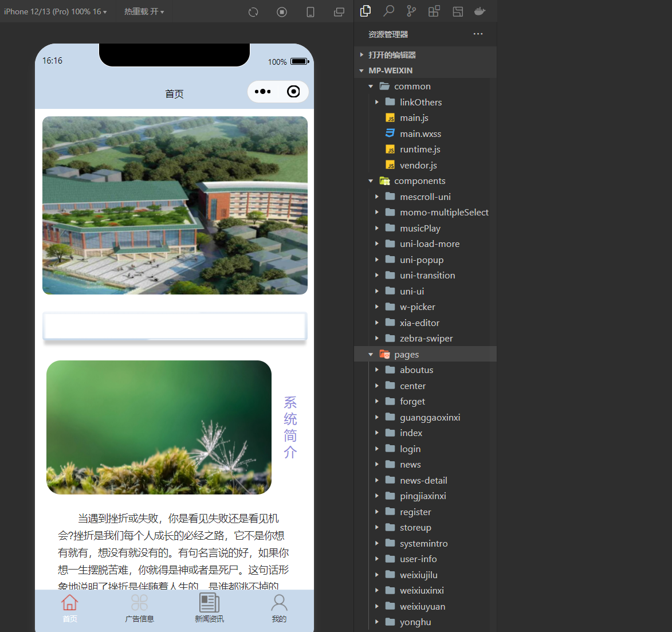Expand the linkOthers folder

[x=421, y=102]
